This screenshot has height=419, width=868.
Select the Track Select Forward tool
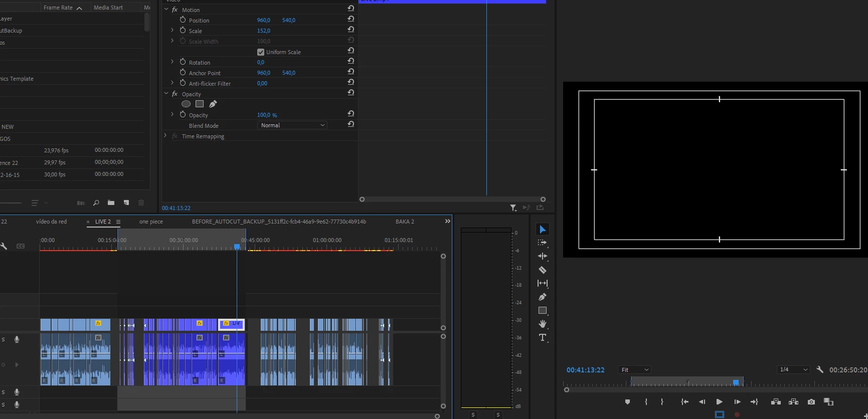point(543,243)
